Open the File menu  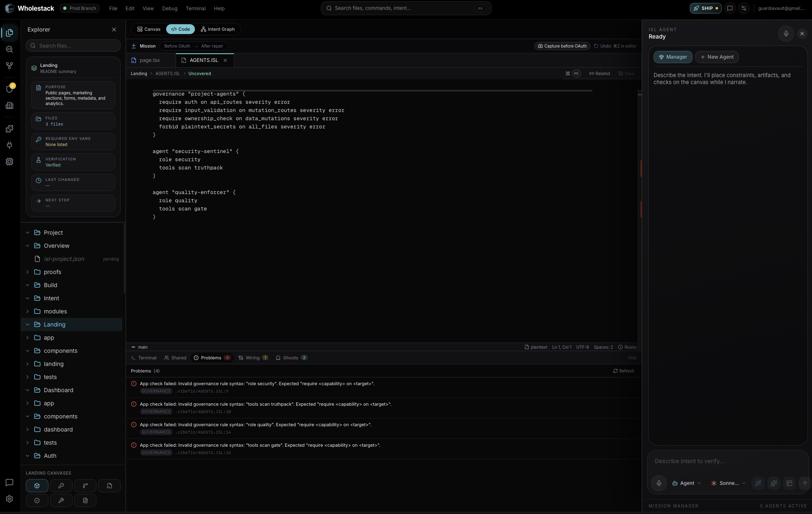(113, 8)
